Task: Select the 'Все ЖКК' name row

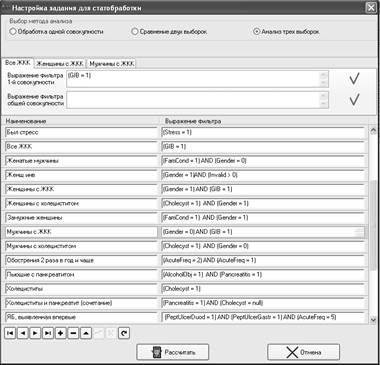Action: click(x=81, y=147)
